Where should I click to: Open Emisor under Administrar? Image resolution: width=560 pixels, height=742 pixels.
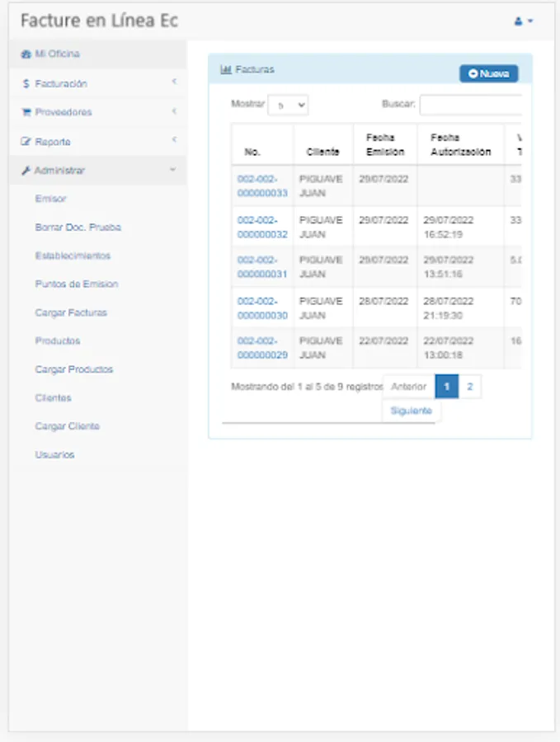point(50,199)
